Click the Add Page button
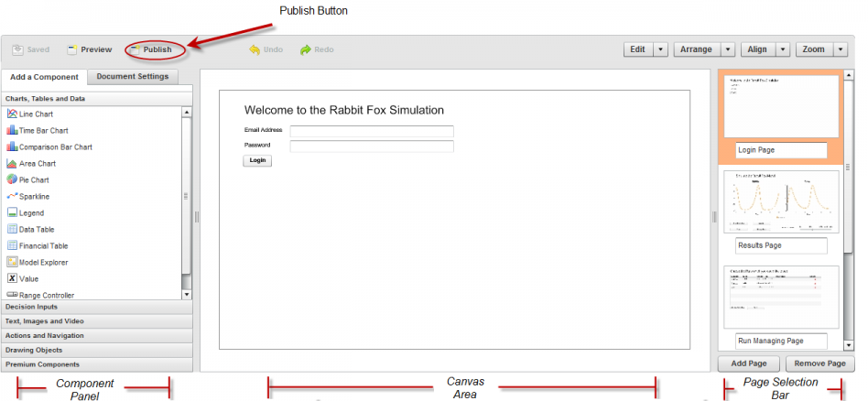Image resolution: width=868 pixels, height=401 pixels. [x=749, y=363]
